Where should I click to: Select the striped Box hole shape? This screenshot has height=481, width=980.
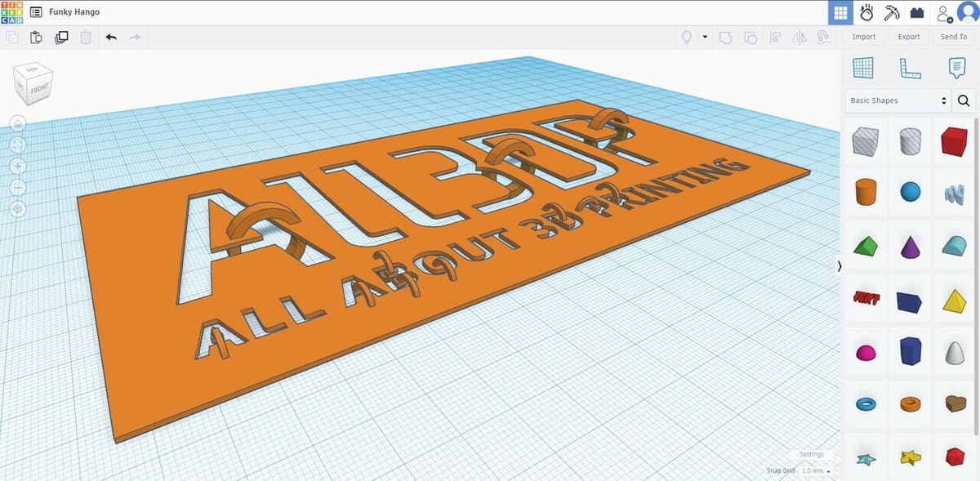click(x=865, y=142)
